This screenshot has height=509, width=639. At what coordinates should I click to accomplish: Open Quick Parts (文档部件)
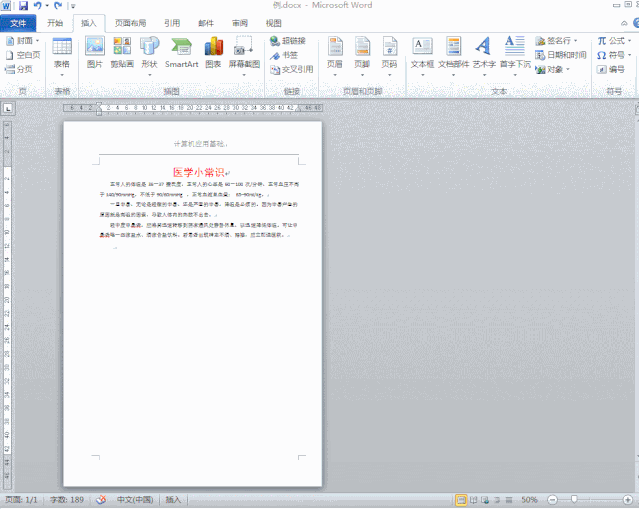[454, 57]
